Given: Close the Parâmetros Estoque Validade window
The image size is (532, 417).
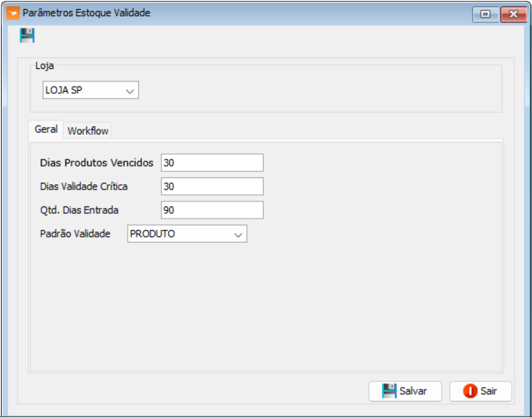Looking at the screenshot, I should [x=514, y=14].
